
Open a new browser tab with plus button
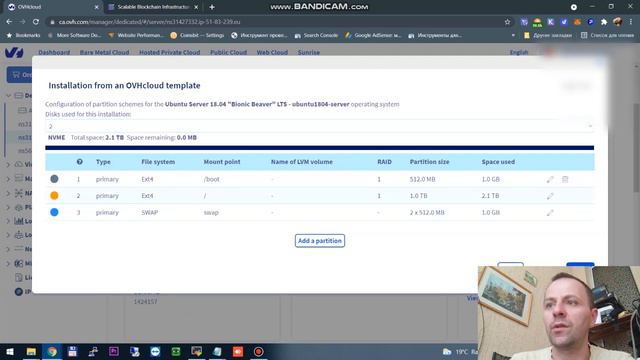coord(211,7)
